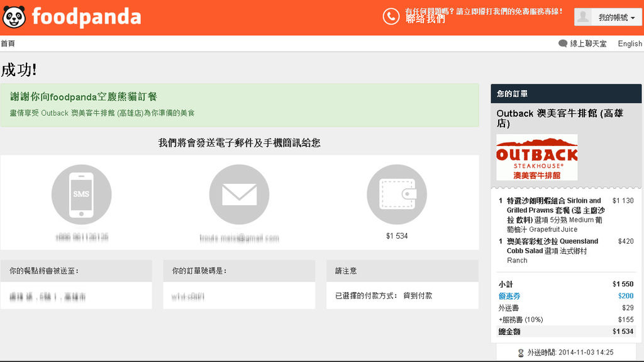The width and height of the screenshot is (644, 362).
Task: Click the 外送費 delivery fee $29 row
Action: (x=566, y=308)
